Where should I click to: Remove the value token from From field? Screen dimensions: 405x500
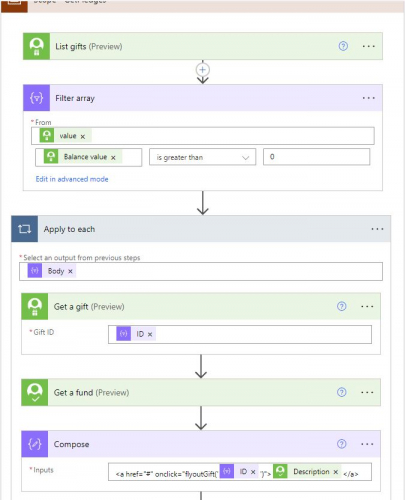pyautogui.click(x=83, y=136)
